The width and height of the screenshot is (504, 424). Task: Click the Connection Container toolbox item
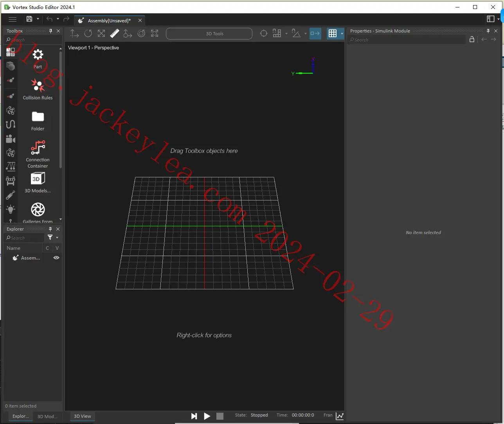[x=38, y=154]
